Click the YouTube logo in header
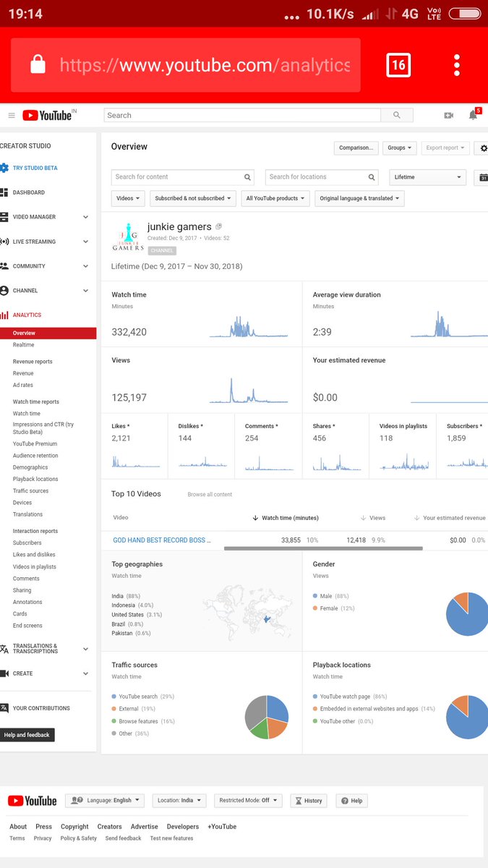 point(48,115)
